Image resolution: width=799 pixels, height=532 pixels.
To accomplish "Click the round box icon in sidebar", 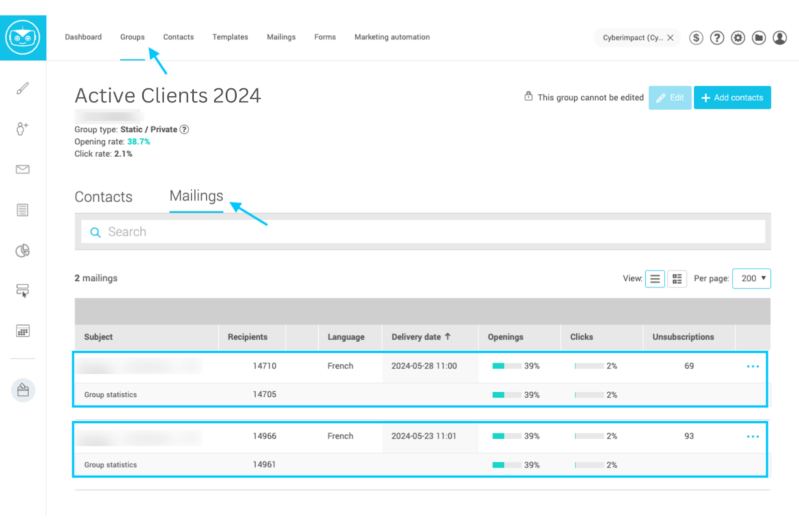I will (x=23, y=390).
